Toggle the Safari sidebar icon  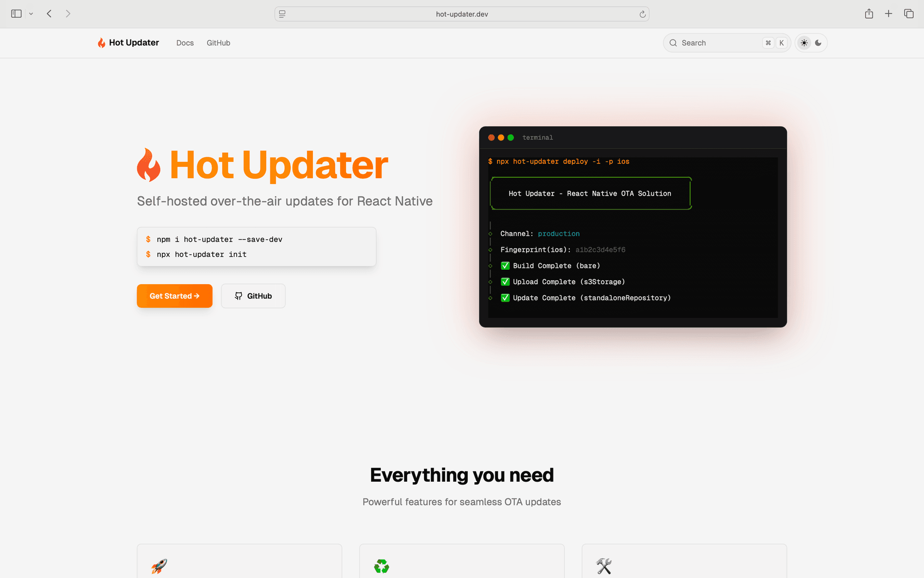16,13
